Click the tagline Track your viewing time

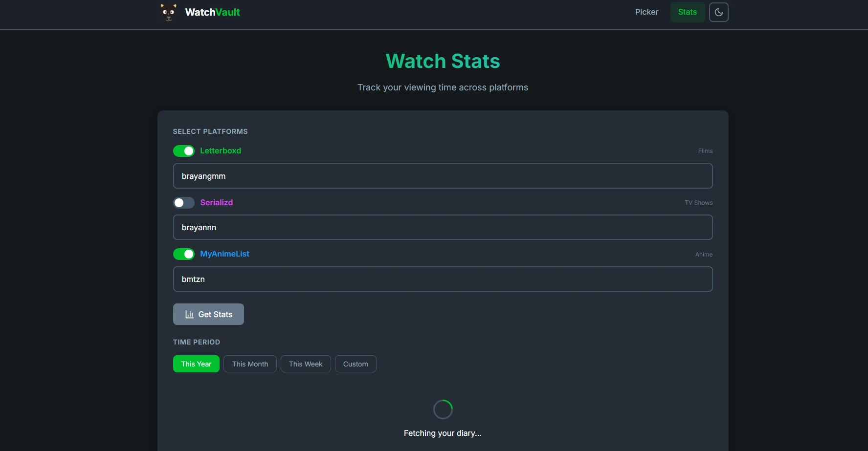point(443,87)
